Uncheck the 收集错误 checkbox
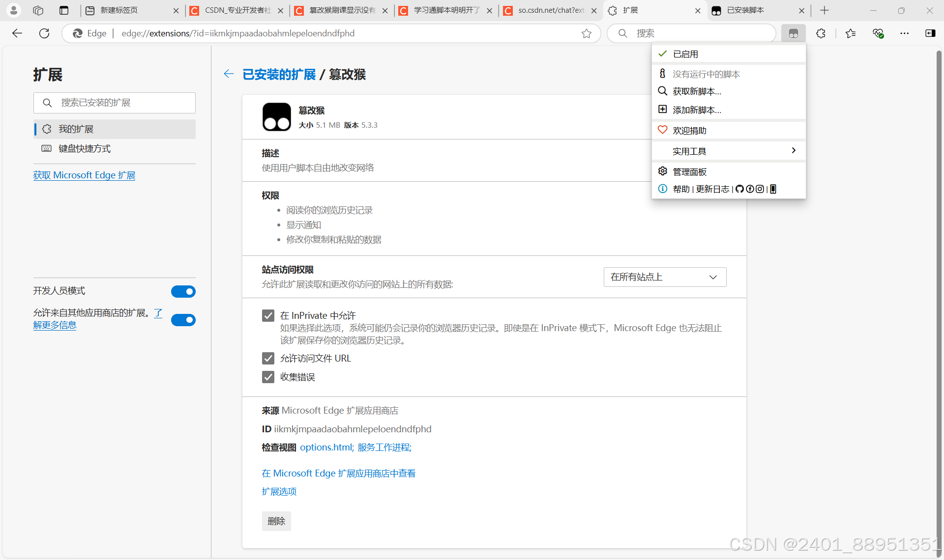944x560 pixels. [268, 377]
